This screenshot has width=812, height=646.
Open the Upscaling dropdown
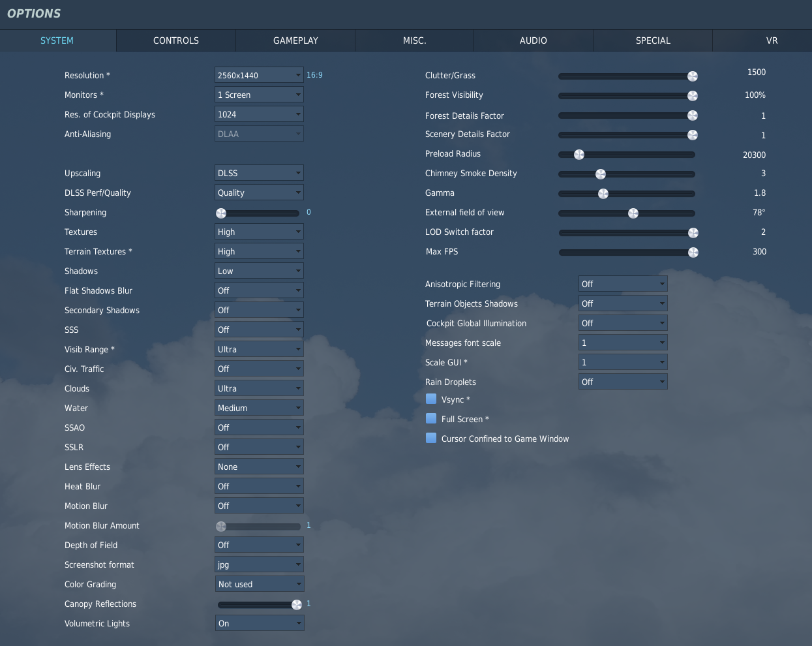point(260,173)
